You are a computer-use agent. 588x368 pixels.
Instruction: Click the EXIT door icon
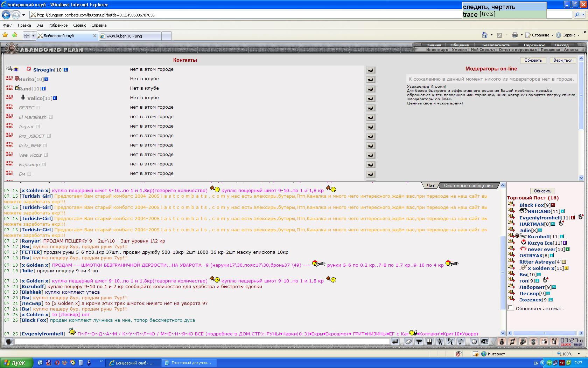coord(554,341)
